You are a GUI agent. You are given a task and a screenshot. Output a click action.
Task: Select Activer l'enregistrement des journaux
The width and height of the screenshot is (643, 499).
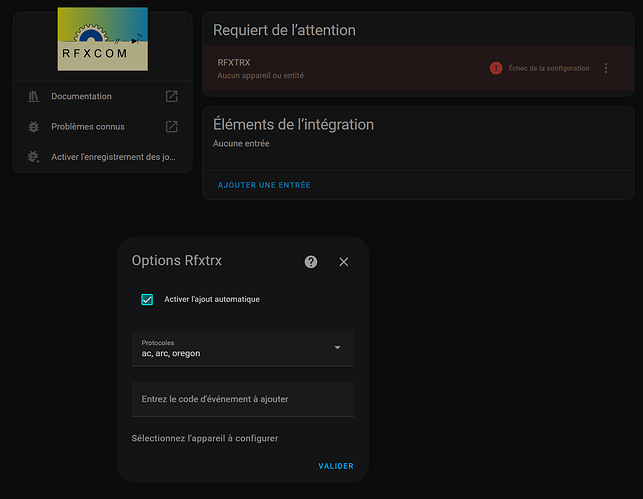coord(103,157)
